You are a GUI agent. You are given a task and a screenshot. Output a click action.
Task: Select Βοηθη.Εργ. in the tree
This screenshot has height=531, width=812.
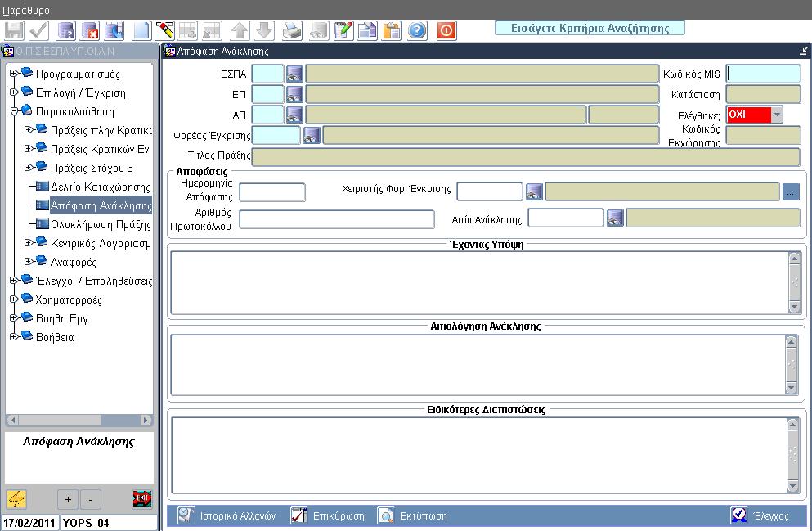click(63, 318)
